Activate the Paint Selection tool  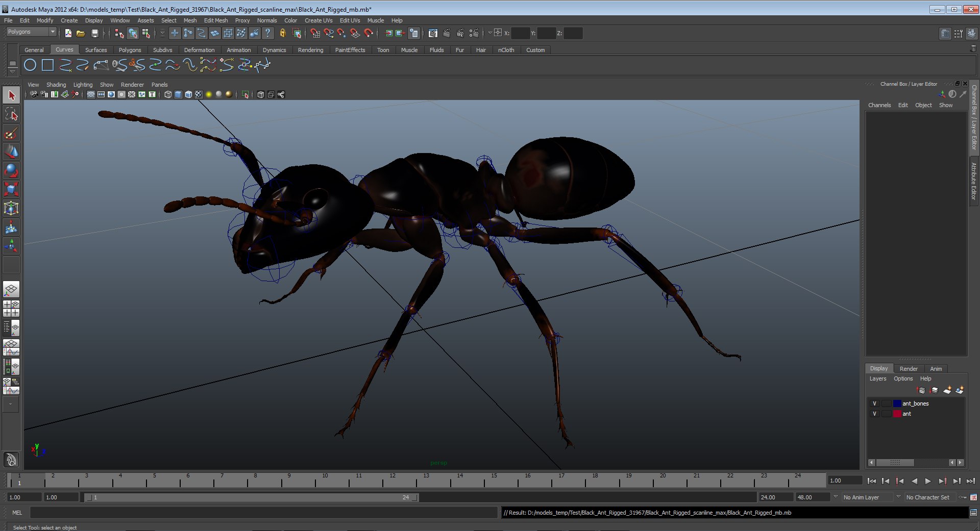(x=11, y=134)
